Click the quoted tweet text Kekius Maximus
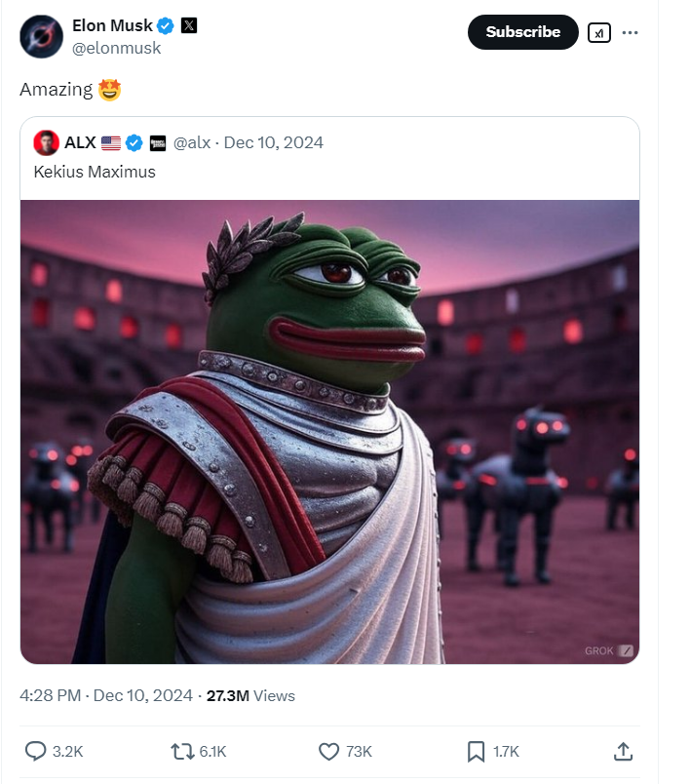Image resolution: width=690 pixels, height=784 pixels. pos(95,172)
